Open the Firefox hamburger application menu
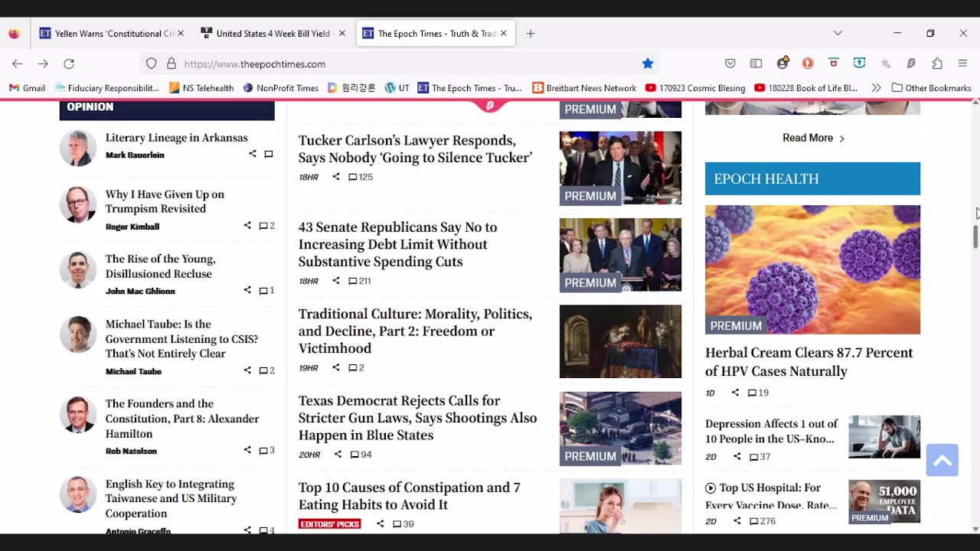 click(963, 64)
